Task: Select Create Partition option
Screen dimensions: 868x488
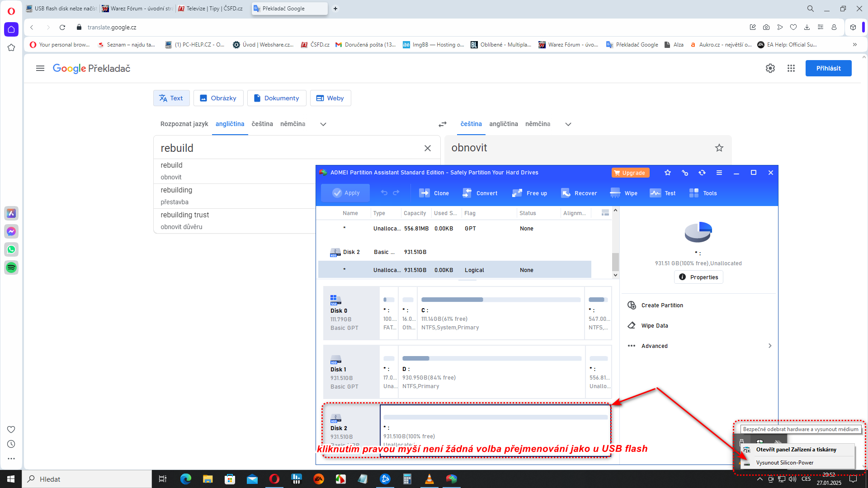Action: point(662,305)
